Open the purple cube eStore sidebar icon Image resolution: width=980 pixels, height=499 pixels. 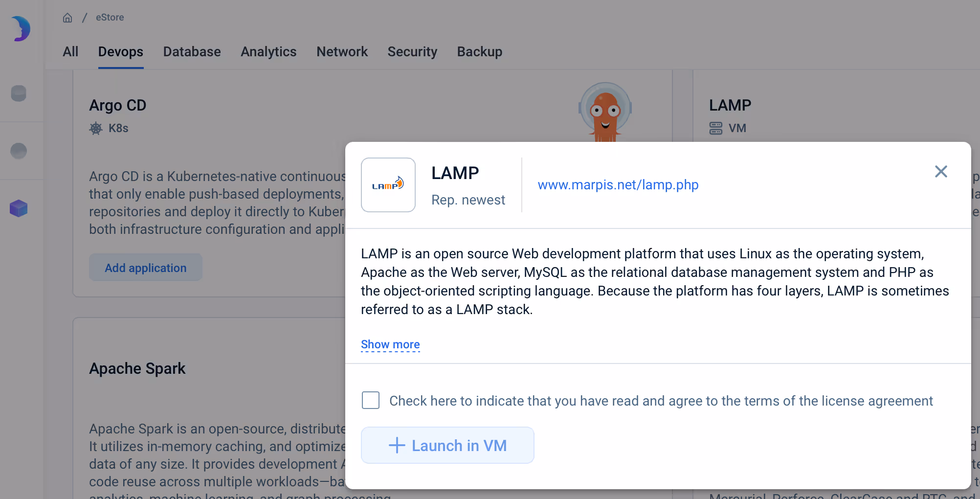click(x=19, y=208)
